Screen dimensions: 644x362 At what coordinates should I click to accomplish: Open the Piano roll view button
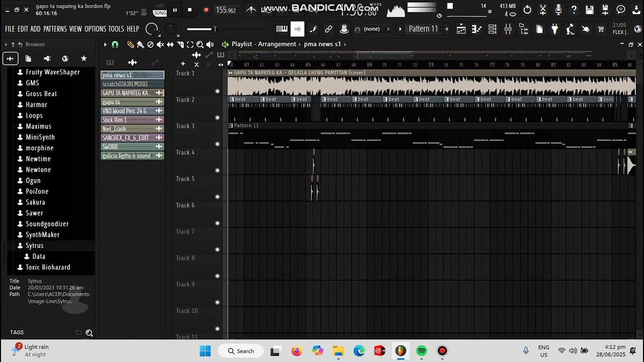(x=477, y=29)
